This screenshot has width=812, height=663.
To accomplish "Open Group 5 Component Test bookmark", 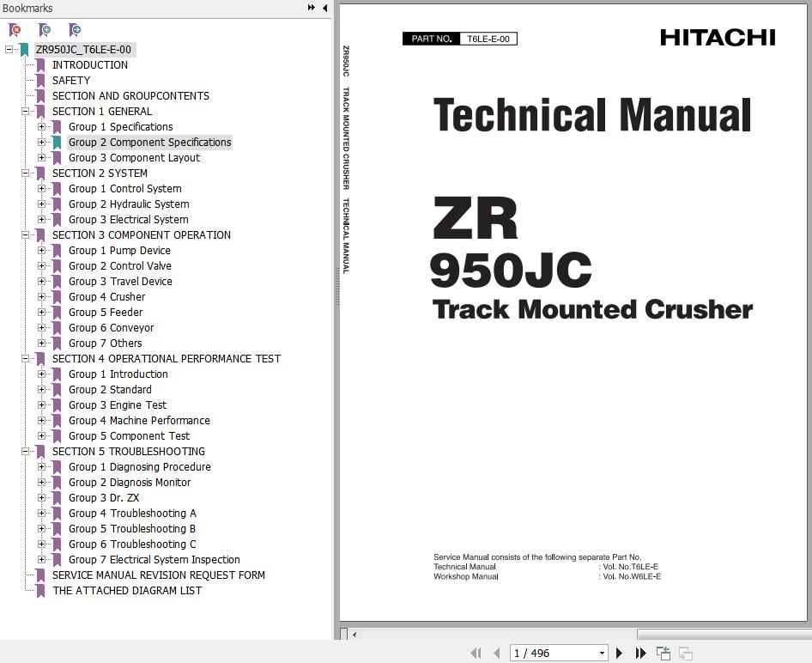I will pyautogui.click(x=129, y=436).
